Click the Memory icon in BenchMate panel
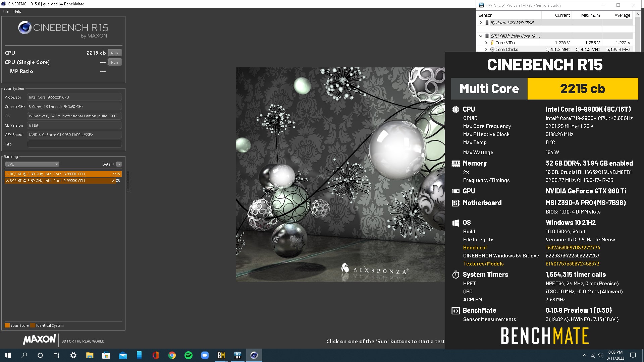The image size is (644, 362). point(455,164)
